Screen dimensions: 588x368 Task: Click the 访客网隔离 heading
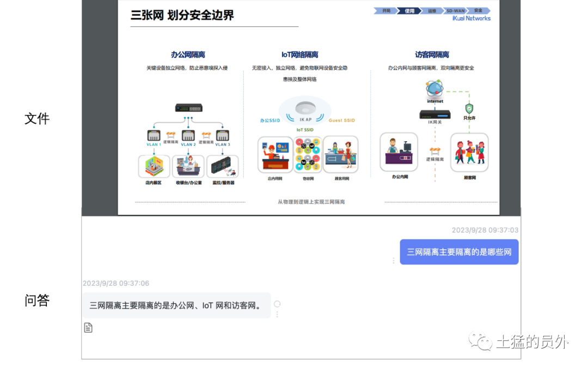pos(432,55)
